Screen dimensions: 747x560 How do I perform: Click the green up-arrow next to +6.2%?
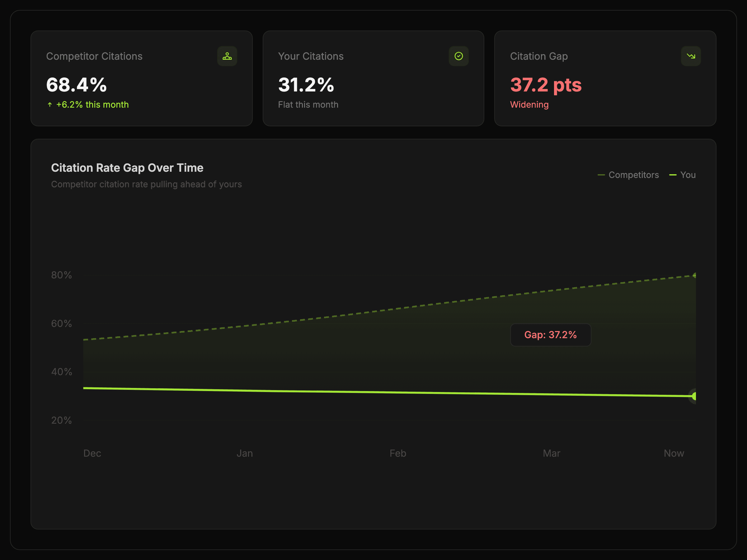coord(49,105)
